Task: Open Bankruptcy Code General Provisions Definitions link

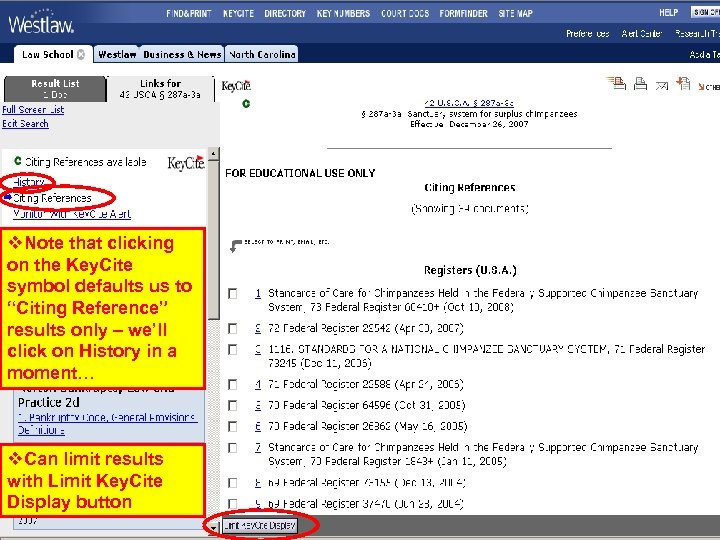Action: [107, 424]
